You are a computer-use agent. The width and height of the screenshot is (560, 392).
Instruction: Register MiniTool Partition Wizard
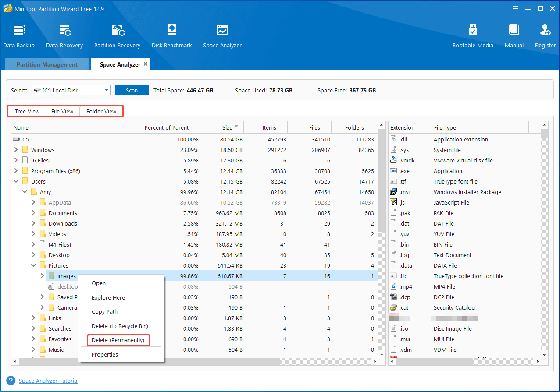pos(545,35)
